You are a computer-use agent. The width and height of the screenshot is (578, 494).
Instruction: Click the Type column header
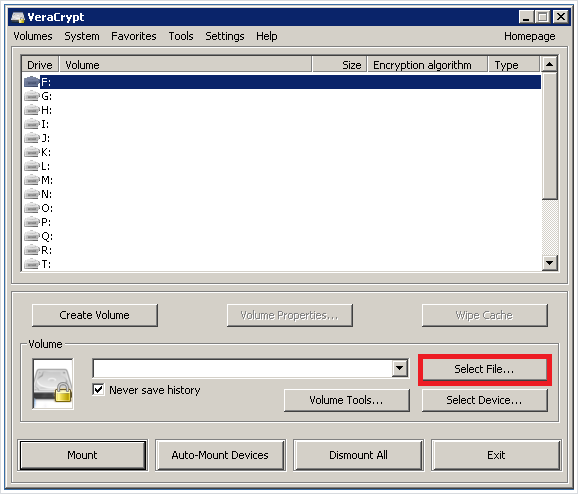[515, 65]
